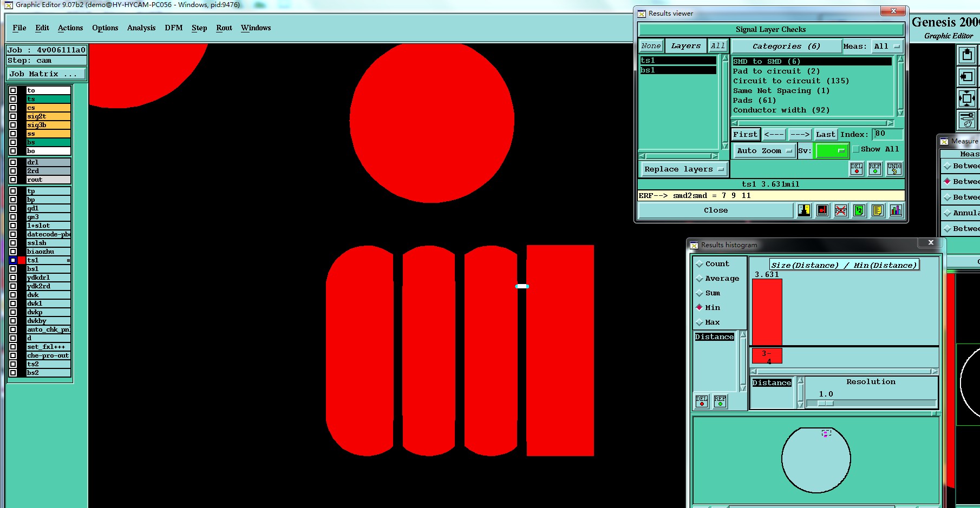Toggle visibility box for layer drl

point(13,162)
